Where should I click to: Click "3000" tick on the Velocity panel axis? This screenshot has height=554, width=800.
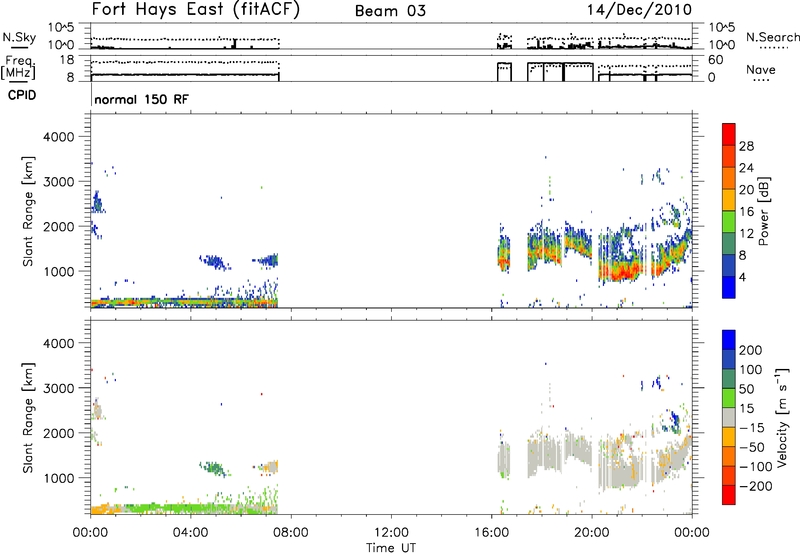[x=59, y=389]
